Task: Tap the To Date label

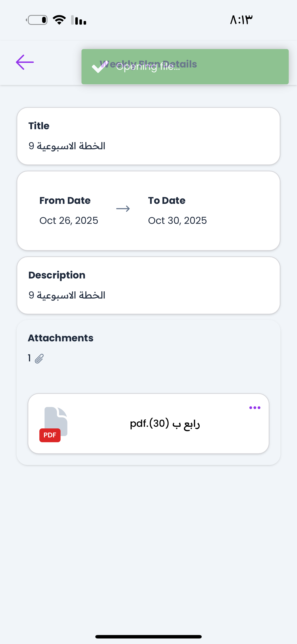Action: click(166, 200)
